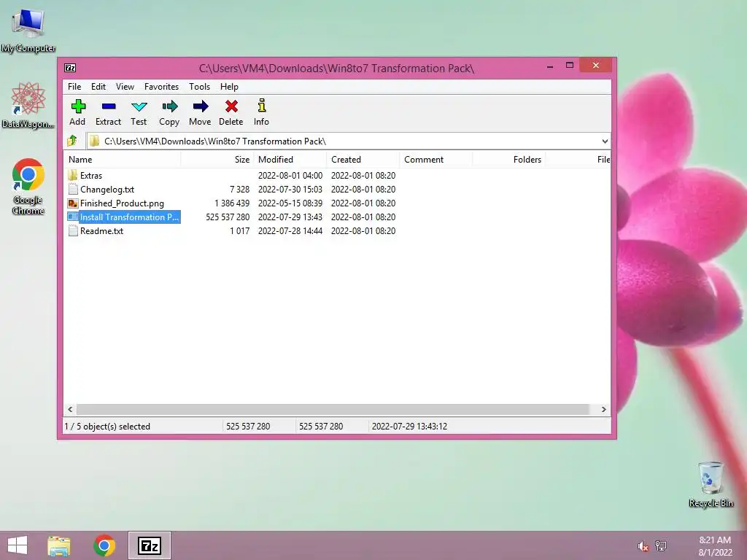Viewport: 747px width, 560px height.
Task: Click the horizontal scrollbar right arrow
Action: pyautogui.click(x=603, y=410)
